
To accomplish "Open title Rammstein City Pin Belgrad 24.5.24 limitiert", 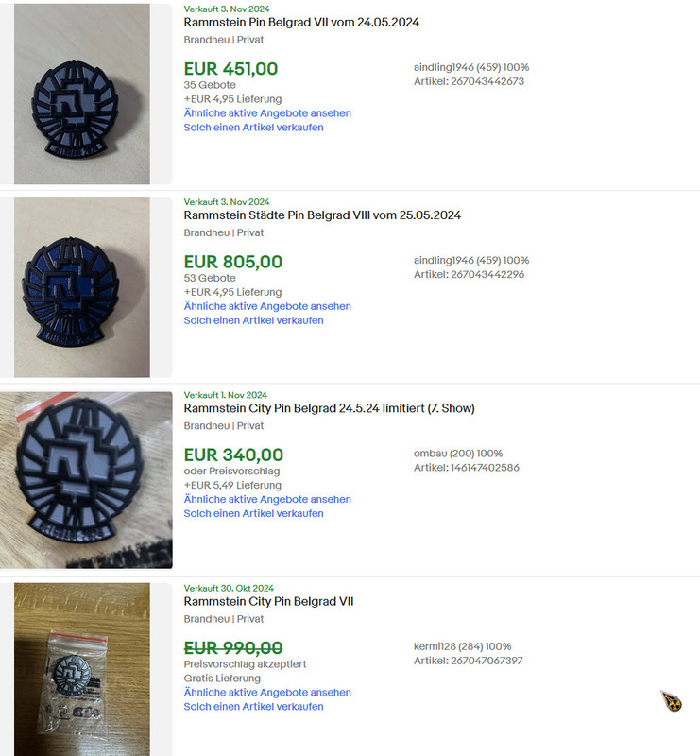I will (330, 408).
